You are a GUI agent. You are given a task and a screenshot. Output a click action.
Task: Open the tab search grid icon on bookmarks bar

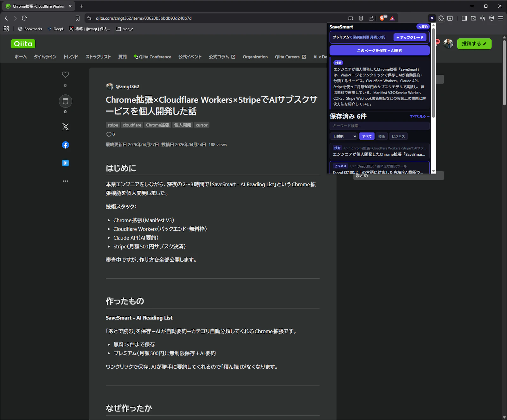pos(6,29)
